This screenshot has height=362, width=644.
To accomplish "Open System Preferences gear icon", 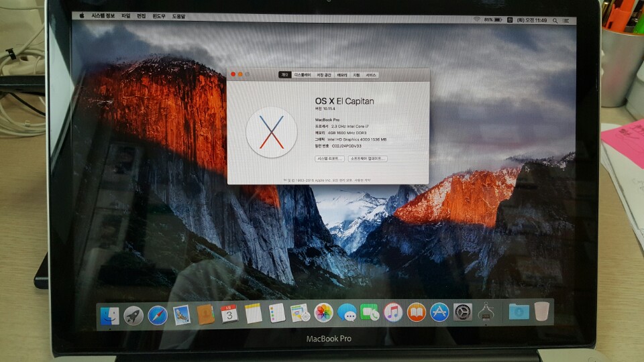I will (463, 312).
